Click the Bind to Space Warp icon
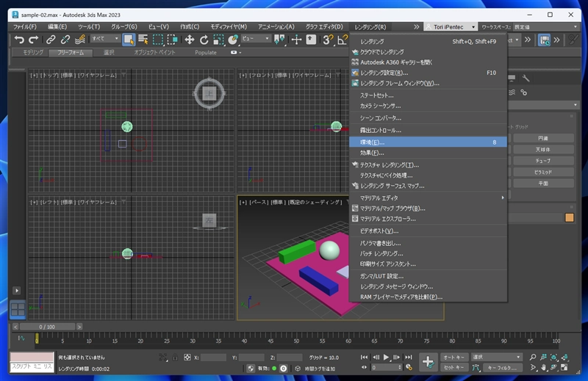 pyautogui.click(x=80, y=40)
